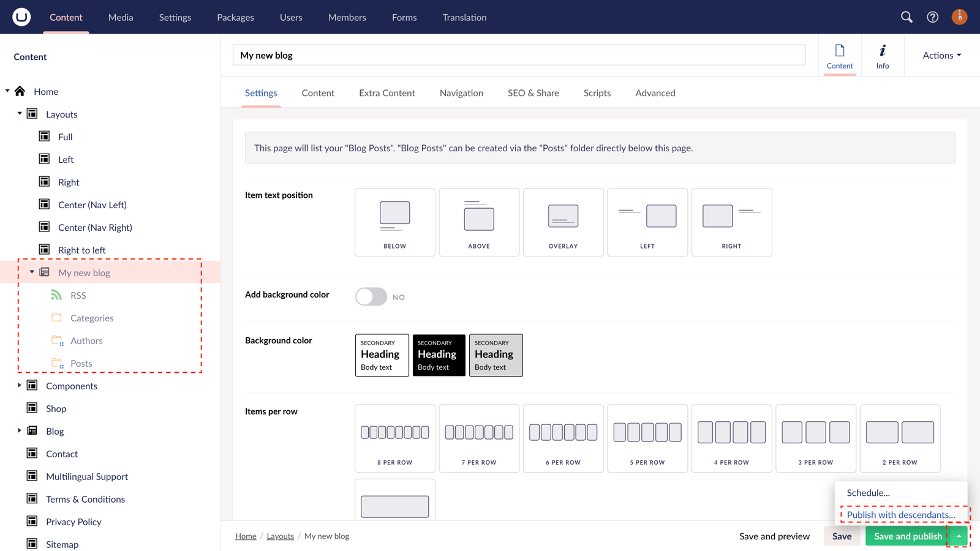
Task: Select the Overlay item text position
Action: tap(563, 222)
